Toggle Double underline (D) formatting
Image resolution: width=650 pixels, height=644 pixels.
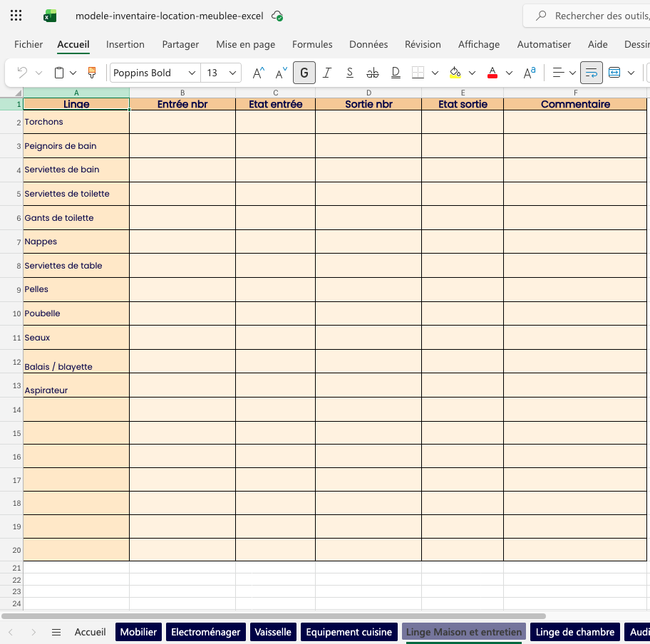[396, 73]
